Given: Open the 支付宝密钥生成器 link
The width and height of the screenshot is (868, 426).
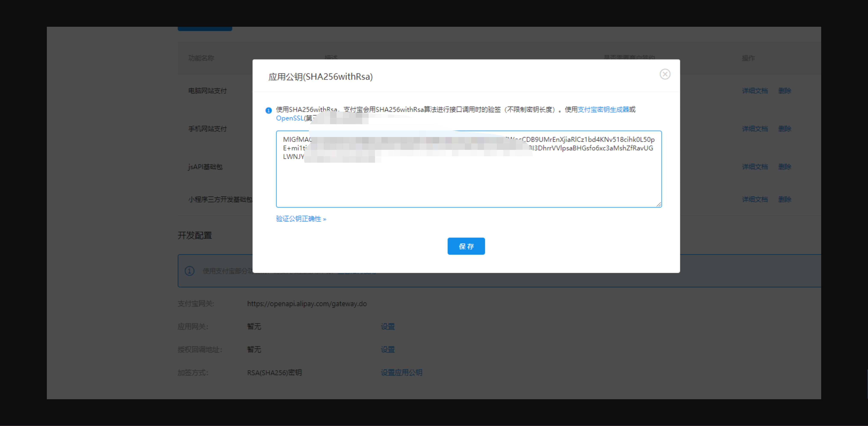Looking at the screenshot, I should coord(603,110).
